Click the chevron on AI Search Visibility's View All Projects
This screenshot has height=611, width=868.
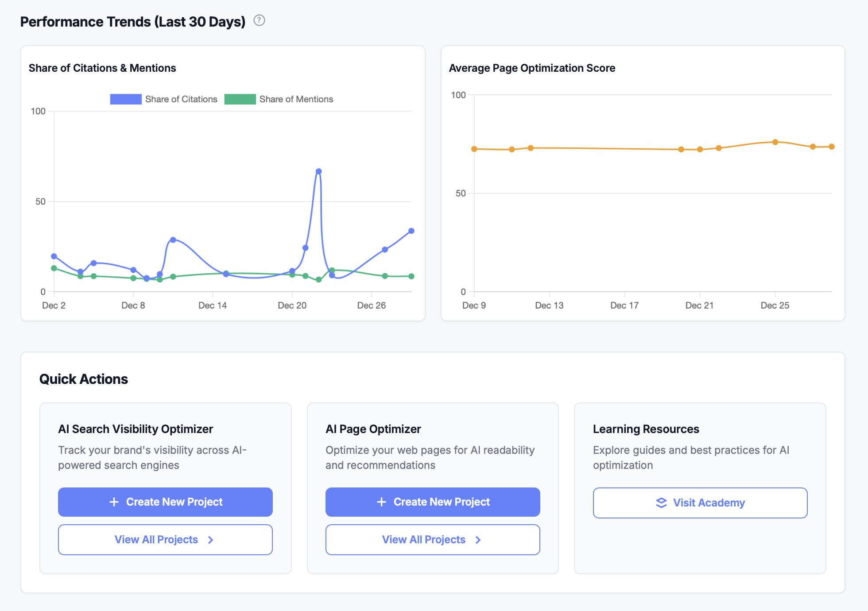(210, 540)
